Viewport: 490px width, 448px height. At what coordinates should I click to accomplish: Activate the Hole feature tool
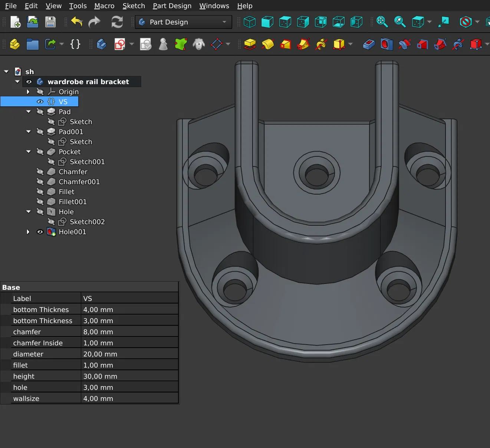tap(387, 44)
